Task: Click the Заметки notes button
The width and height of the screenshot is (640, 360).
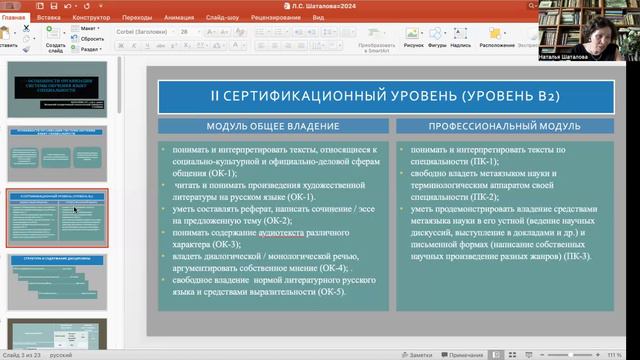Action: [417, 355]
